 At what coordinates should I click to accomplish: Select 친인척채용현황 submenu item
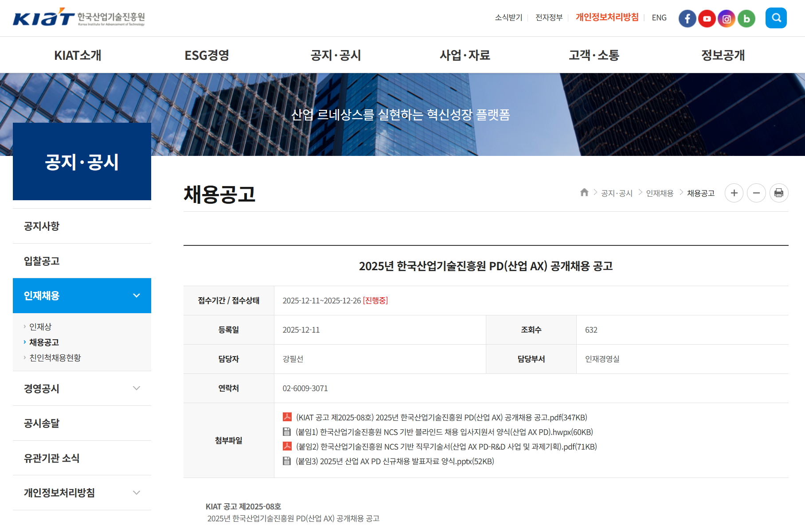[55, 357]
